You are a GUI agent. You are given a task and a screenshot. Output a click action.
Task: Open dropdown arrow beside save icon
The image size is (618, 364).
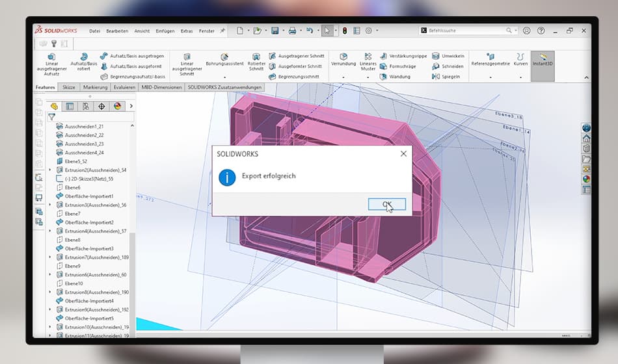tap(284, 31)
